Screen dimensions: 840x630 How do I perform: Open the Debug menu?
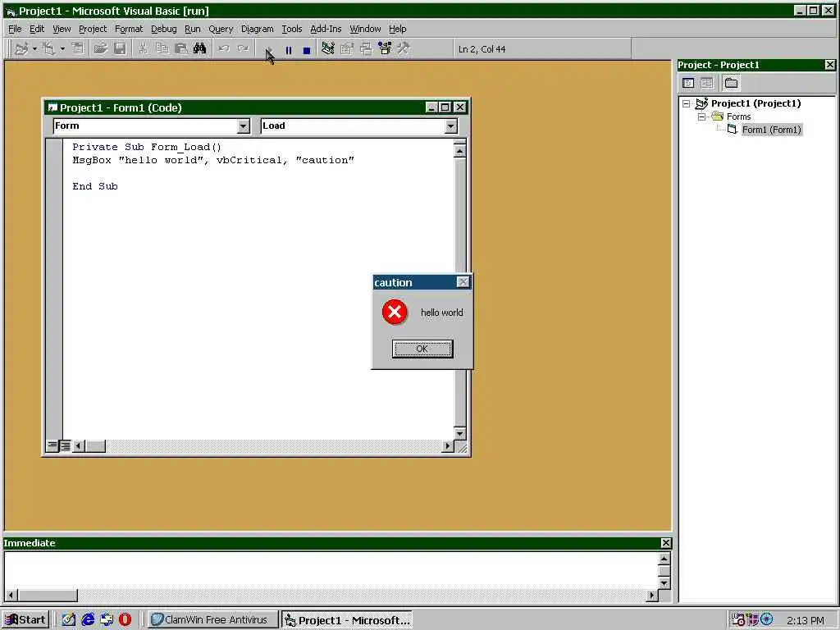(x=163, y=29)
